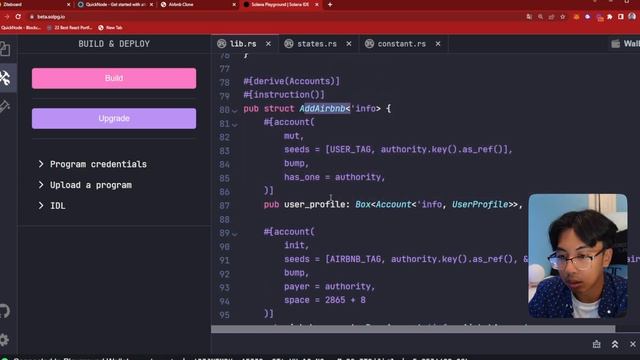Close the lib.rs editor tab

[268, 44]
